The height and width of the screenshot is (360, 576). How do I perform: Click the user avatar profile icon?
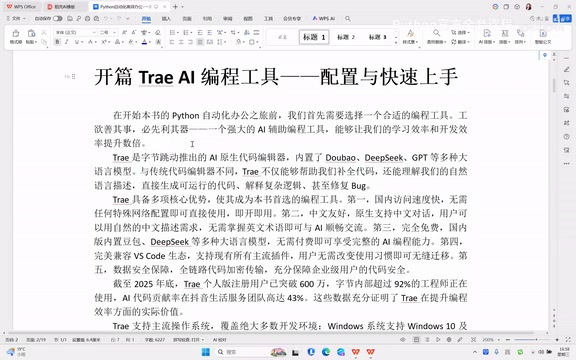coord(529,7)
